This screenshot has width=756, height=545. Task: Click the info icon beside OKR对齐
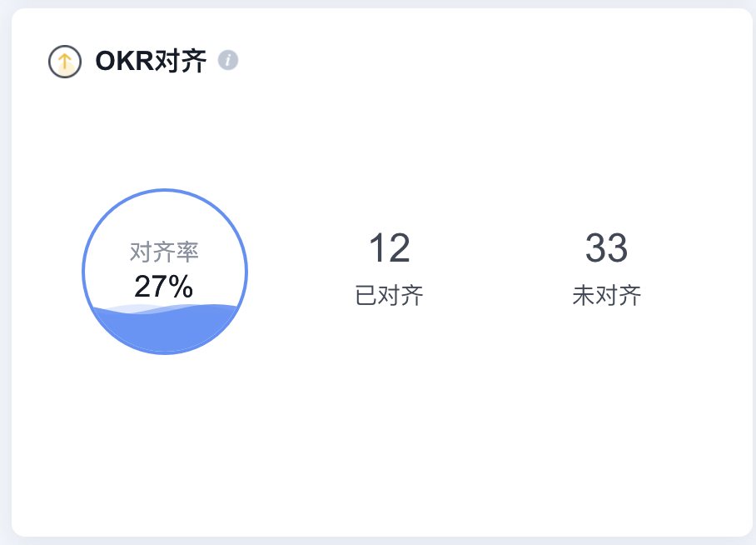(x=228, y=60)
